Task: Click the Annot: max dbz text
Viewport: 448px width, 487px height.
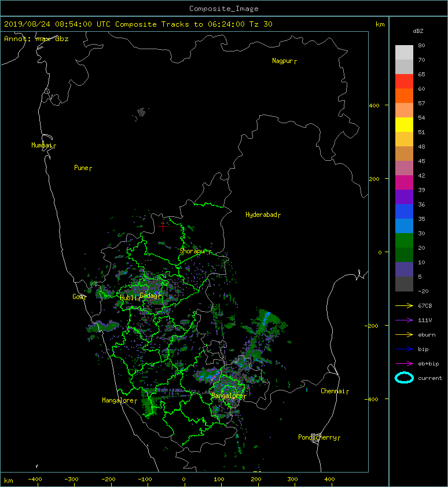Action: coord(36,39)
